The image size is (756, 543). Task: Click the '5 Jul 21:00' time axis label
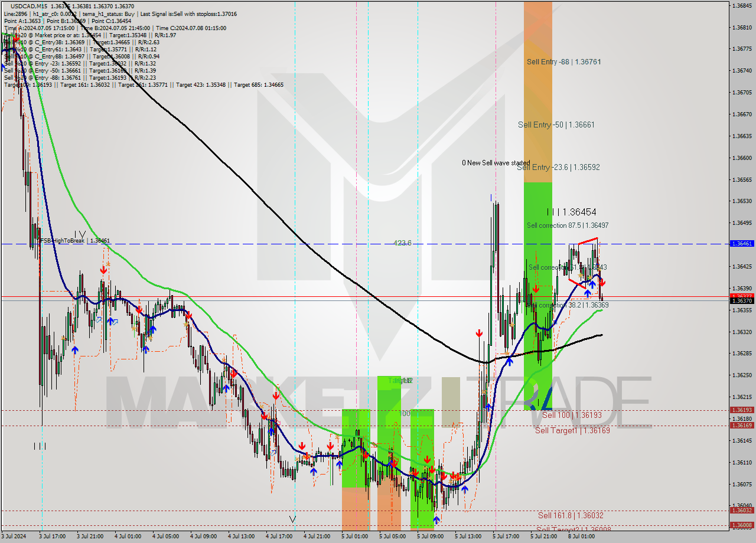543,537
